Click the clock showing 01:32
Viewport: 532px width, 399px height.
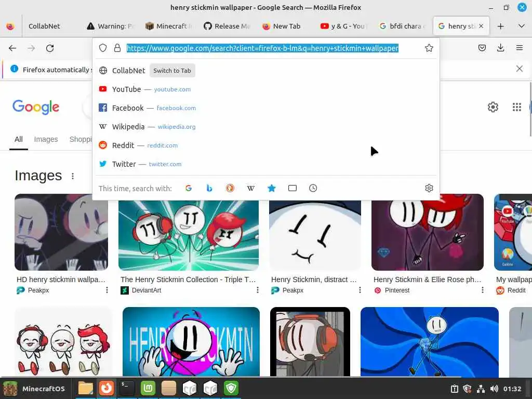(512, 389)
